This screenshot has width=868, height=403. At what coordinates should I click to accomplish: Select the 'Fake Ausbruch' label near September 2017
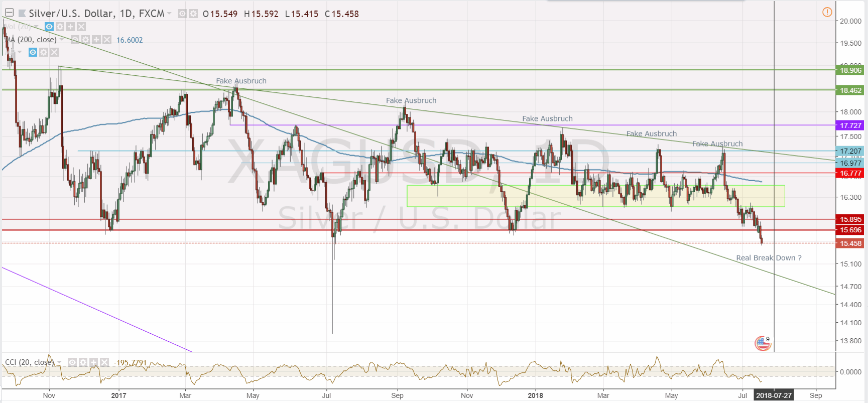pos(411,100)
